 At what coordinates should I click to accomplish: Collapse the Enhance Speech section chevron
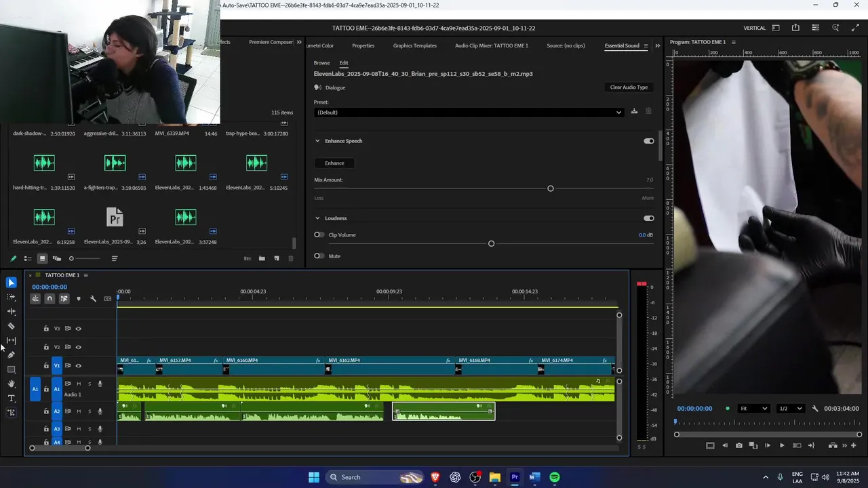(317, 141)
